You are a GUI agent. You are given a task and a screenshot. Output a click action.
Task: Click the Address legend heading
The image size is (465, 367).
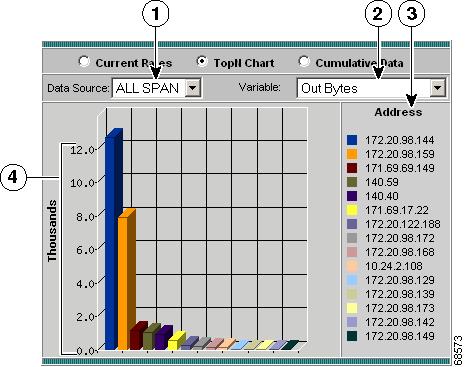point(398,112)
